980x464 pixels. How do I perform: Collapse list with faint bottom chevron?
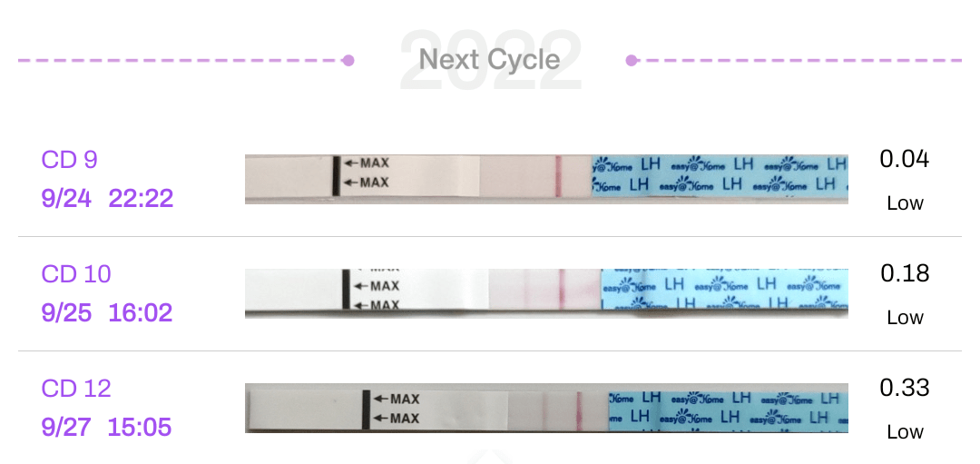click(490, 455)
